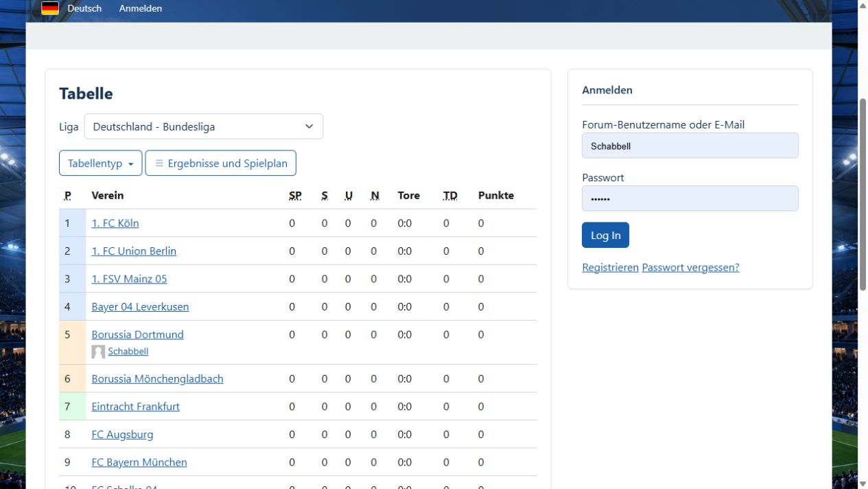Open the FC Bayern München club page

(139, 462)
